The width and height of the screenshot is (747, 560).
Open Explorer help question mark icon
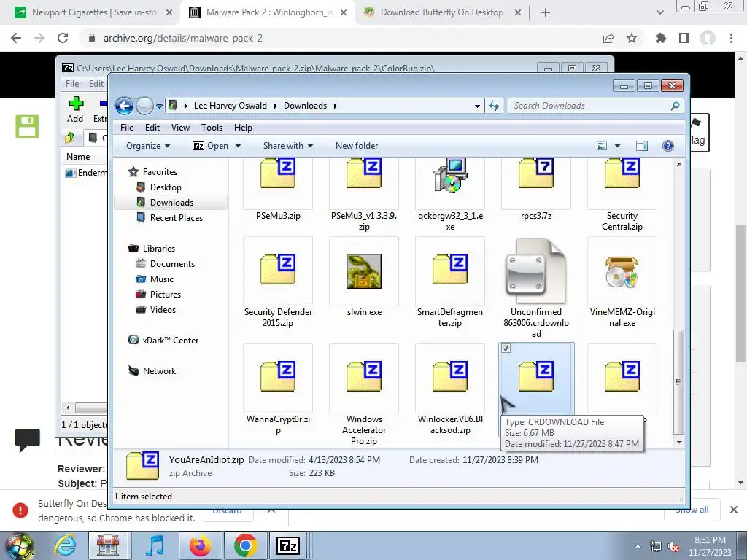coord(668,146)
